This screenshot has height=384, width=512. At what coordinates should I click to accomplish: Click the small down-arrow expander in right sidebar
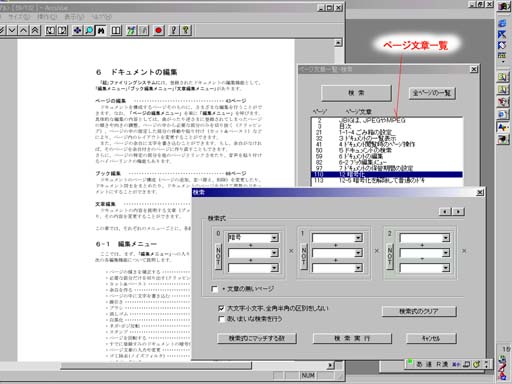click(503, 62)
